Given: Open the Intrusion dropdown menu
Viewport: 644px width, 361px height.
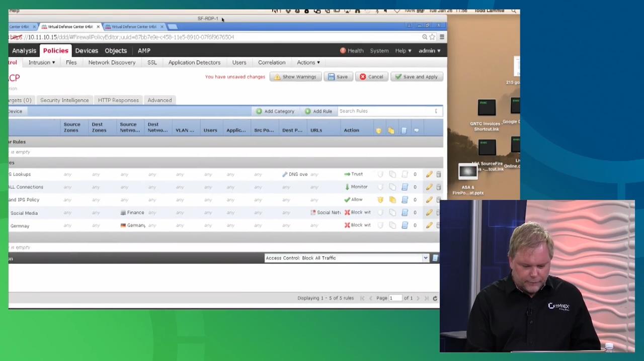Looking at the screenshot, I should pyautogui.click(x=42, y=62).
